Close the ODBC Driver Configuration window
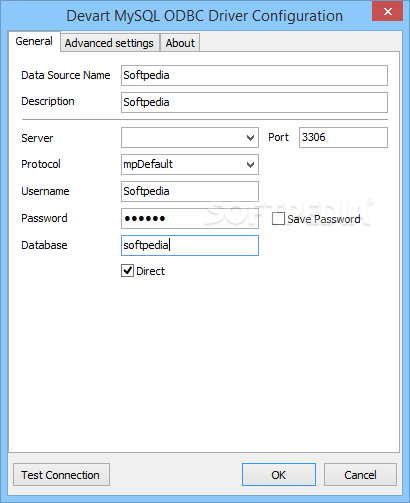Viewport: 410px width, 503px height. [x=387, y=12]
